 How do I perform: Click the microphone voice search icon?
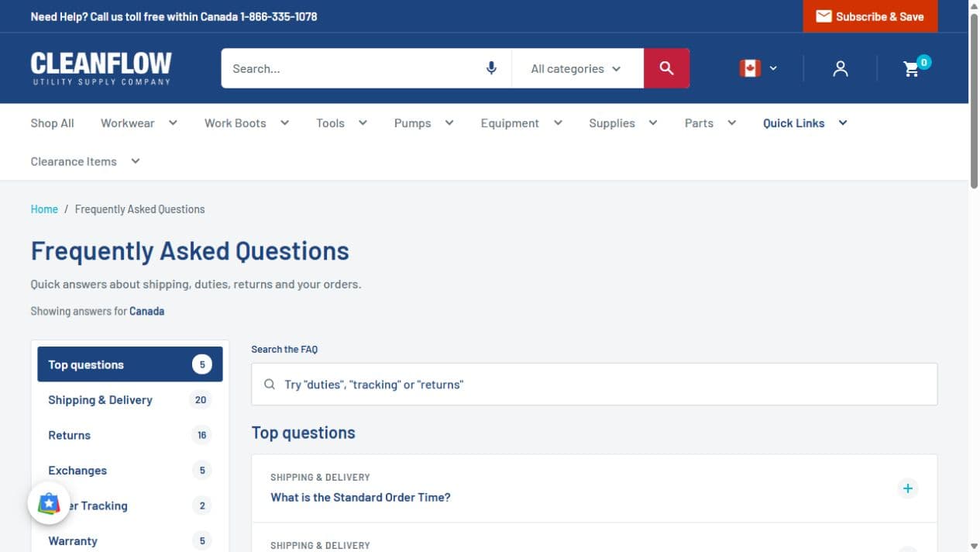491,68
